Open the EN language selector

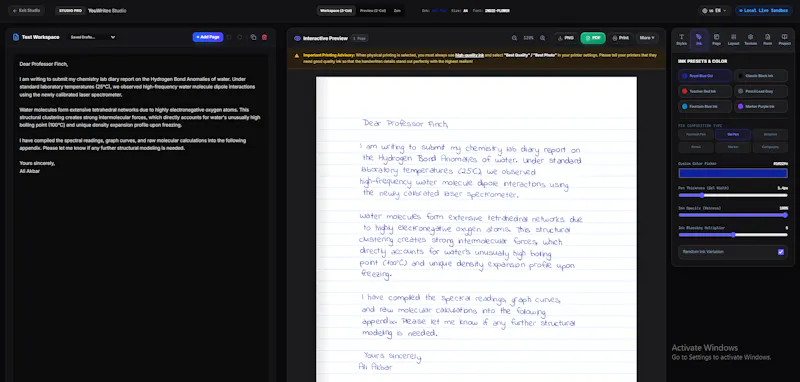pyautogui.click(x=714, y=10)
